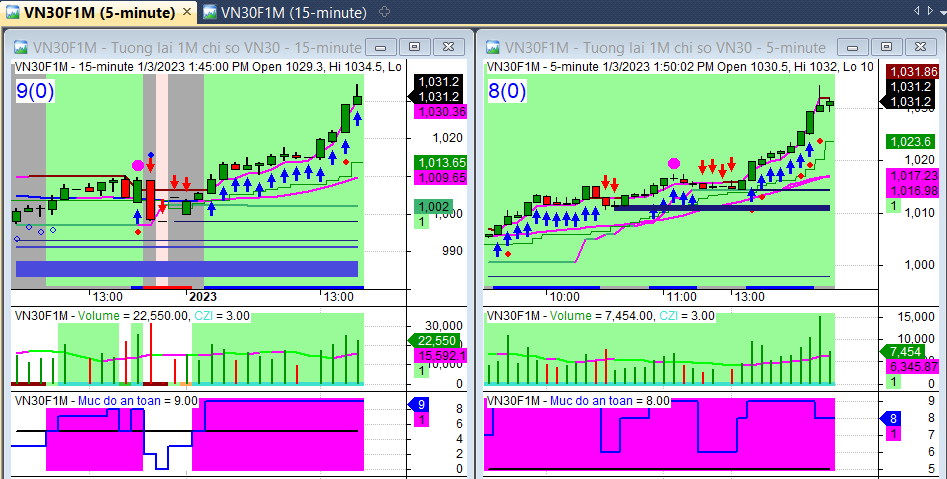Click the 7,454 volume value label
Viewport: 947px width, 479px height.
pos(904,352)
